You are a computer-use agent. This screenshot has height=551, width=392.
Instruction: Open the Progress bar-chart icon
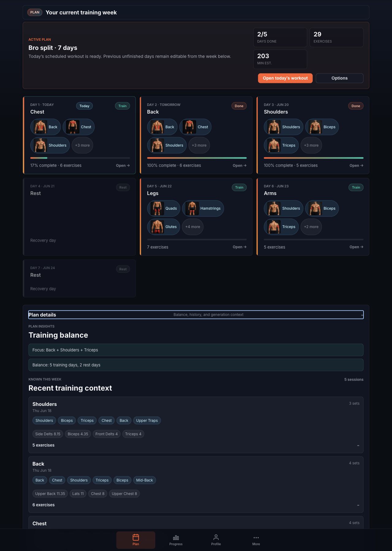click(176, 538)
